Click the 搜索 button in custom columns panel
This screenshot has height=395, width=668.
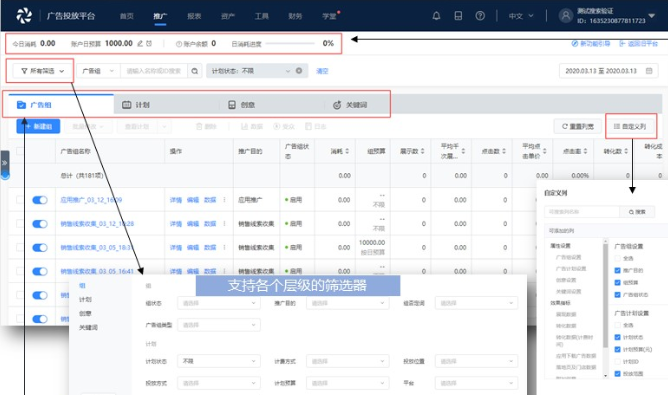point(637,212)
